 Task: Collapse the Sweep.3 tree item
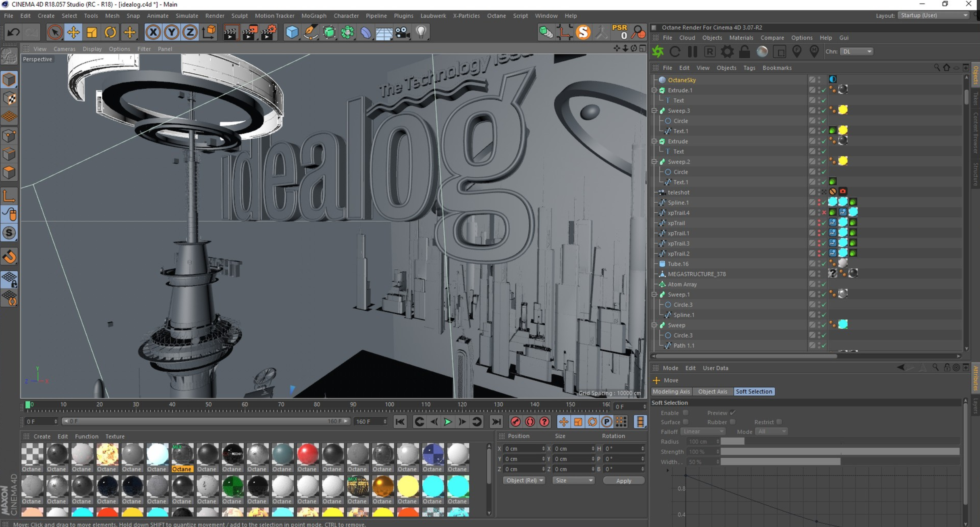pyautogui.click(x=654, y=110)
